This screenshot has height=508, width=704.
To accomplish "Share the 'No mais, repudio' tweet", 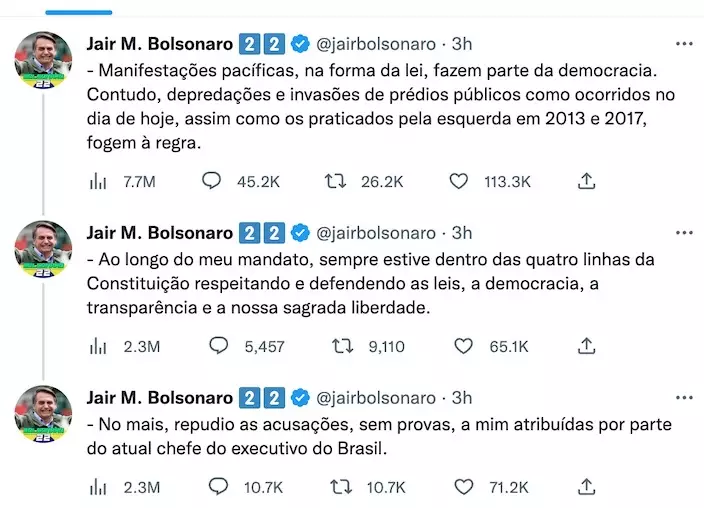I will [x=588, y=487].
